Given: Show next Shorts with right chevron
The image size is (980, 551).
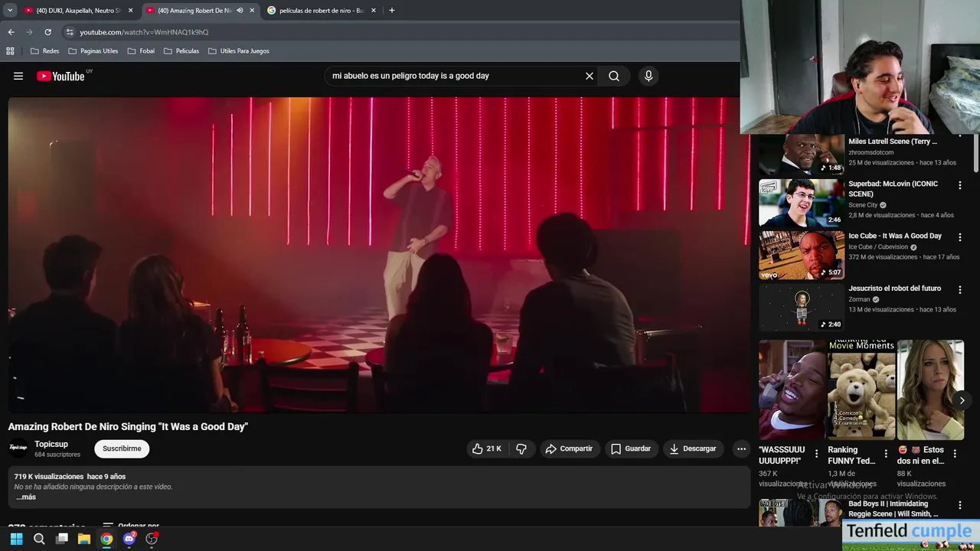Looking at the screenshot, I should coord(962,400).
